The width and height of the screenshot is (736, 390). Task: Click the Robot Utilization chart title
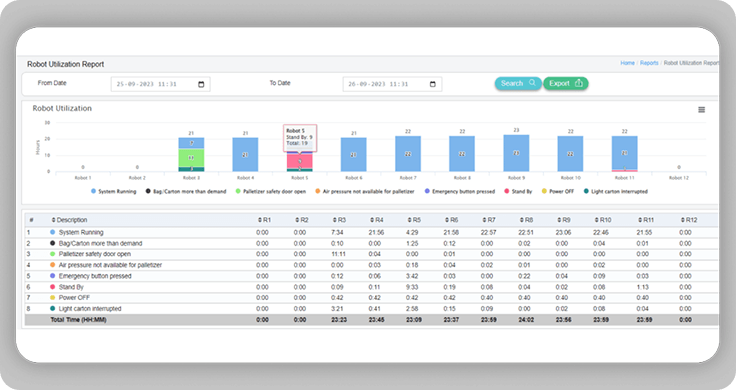[62, 108]
